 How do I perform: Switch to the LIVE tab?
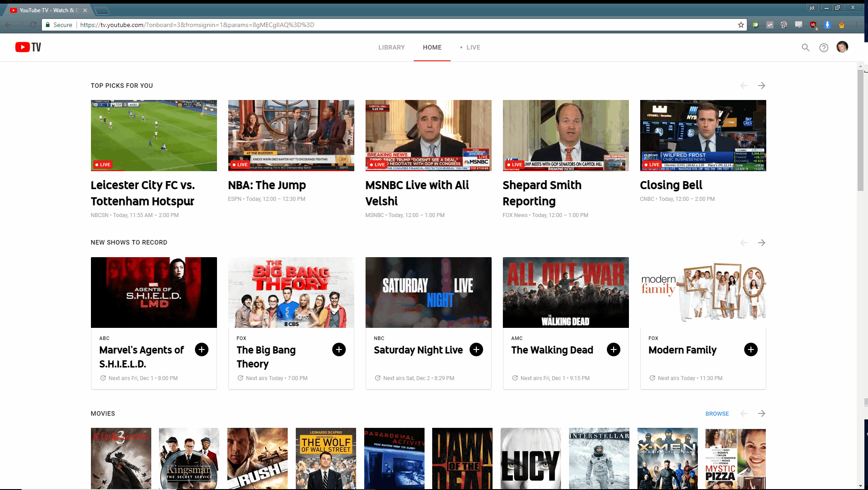[473, 47]
